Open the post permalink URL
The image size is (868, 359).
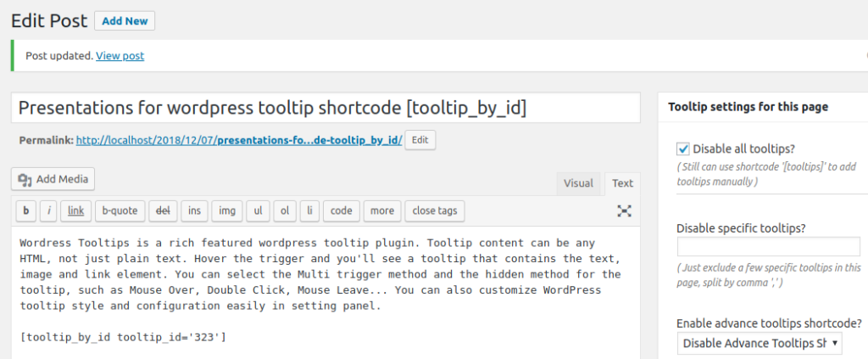click(238, 141)
